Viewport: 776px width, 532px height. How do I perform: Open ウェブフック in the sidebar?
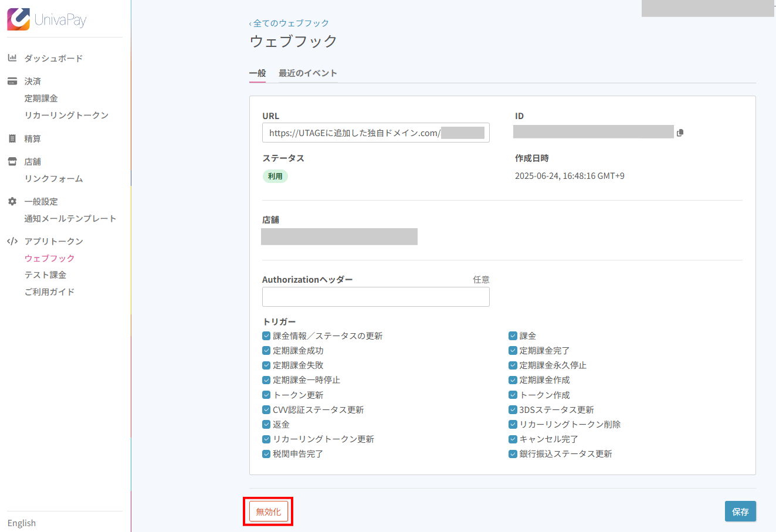click(49, 258)
